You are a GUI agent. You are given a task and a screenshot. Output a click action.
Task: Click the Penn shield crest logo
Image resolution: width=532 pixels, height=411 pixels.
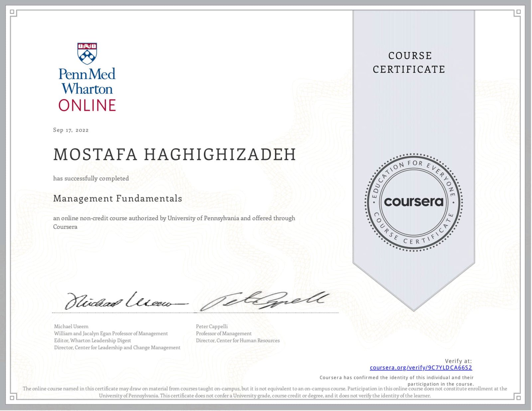tap(87, 53)
